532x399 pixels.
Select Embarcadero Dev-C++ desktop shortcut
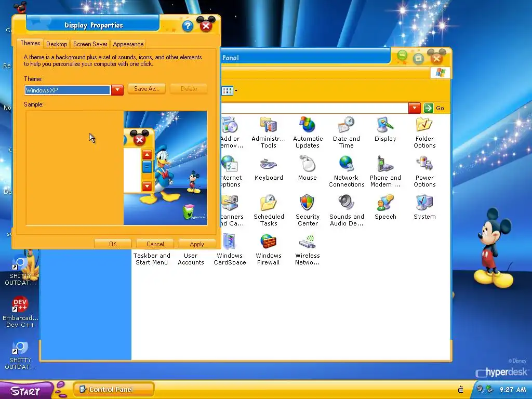[20, 312]
